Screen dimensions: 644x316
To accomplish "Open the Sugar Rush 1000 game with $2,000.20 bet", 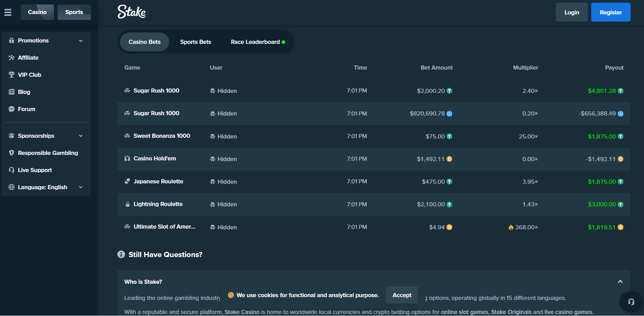I will point(156,90).
